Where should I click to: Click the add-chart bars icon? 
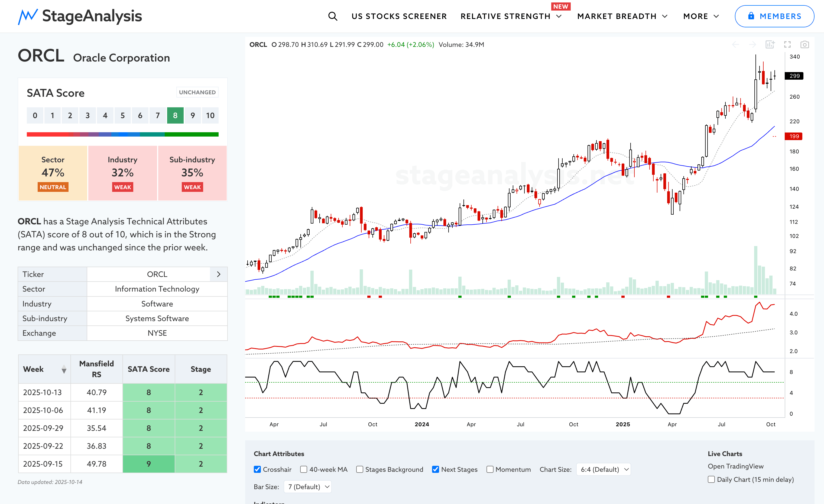tap(770, 44)
